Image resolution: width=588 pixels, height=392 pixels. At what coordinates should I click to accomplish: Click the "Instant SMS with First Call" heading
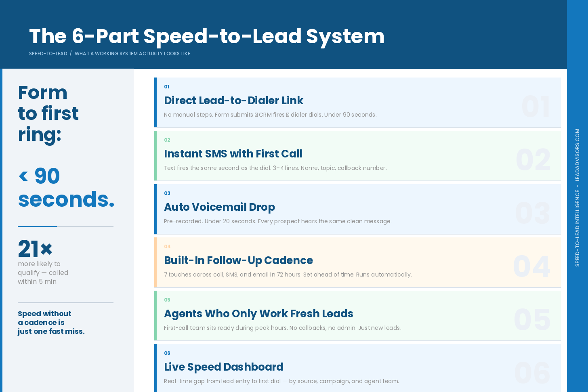click(x=233, y=154)
